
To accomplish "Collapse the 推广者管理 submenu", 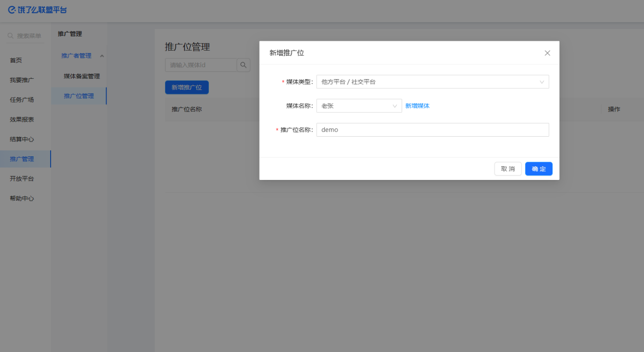I will point(102,56).
